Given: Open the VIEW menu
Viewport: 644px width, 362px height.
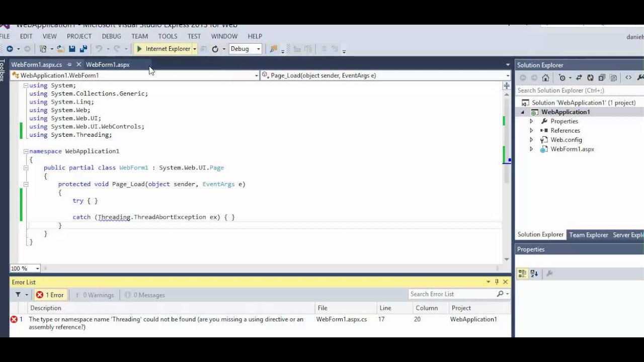Looking at the screenshot, I should (x=50, y=36).
